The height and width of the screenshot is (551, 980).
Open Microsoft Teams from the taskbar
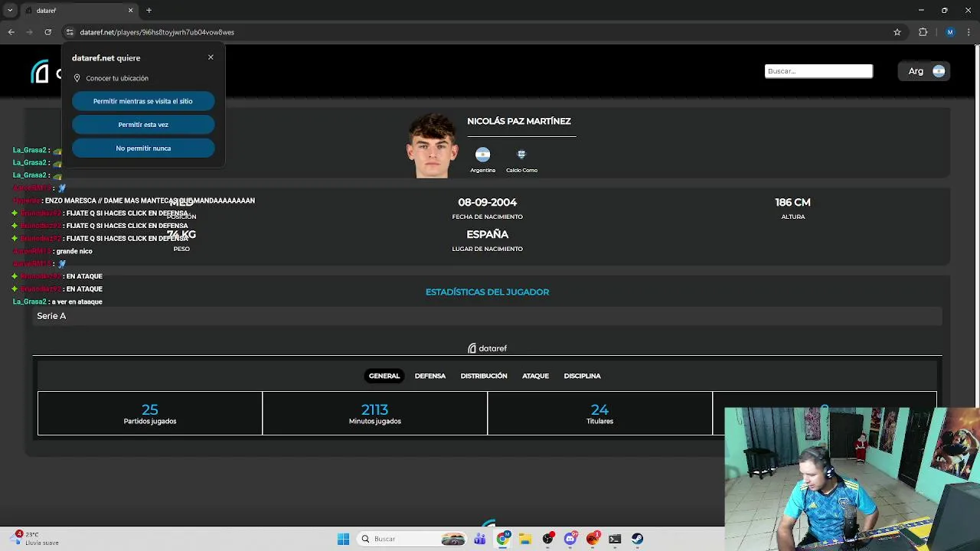pos(479,539)
